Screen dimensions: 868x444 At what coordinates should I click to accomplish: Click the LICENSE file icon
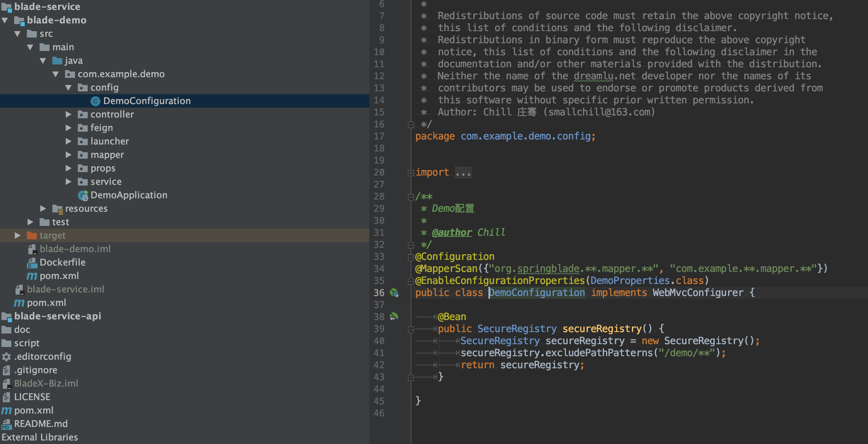(6, 397)
